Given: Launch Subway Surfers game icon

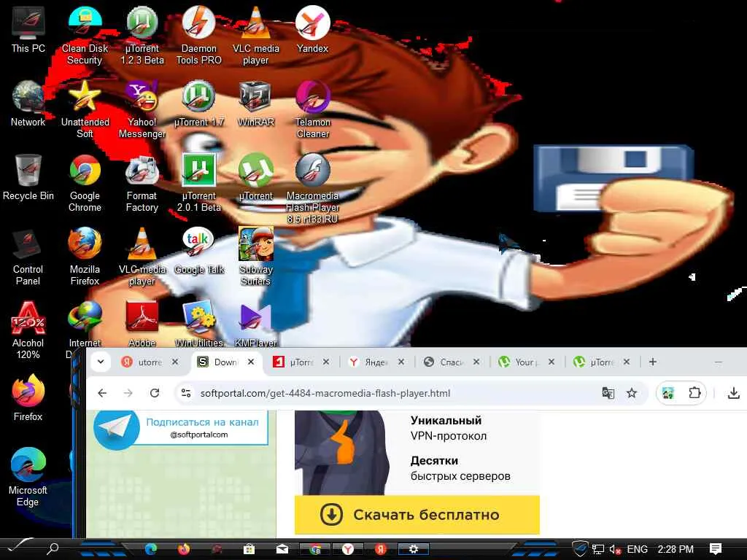Looking at the screenshot, I should tap(256, 257).
